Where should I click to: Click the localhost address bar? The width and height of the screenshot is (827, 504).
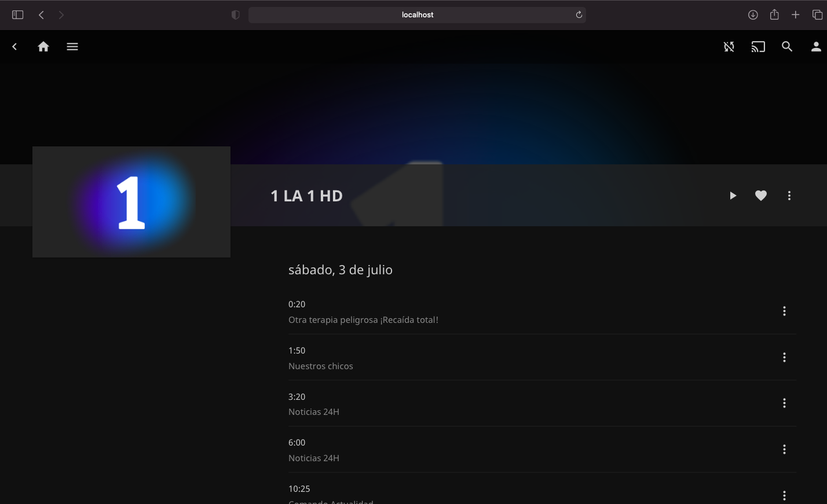click(x=417, y=15)
